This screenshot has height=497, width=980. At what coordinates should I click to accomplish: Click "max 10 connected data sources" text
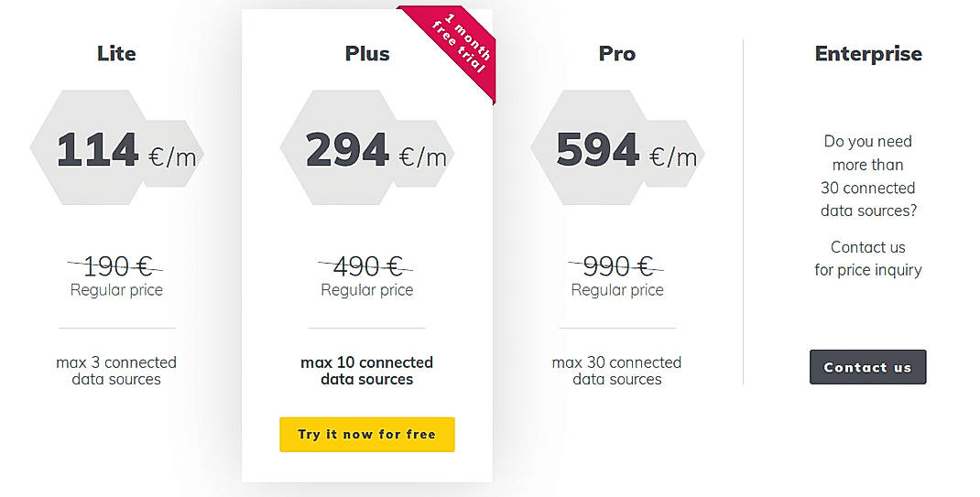pyautogui.click(x=366, y=371)
